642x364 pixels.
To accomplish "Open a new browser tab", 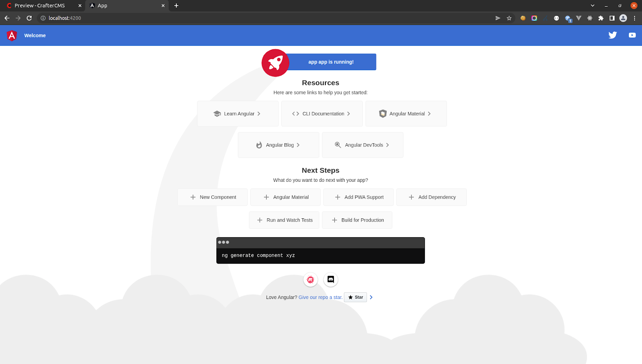I will click(176, 6).
